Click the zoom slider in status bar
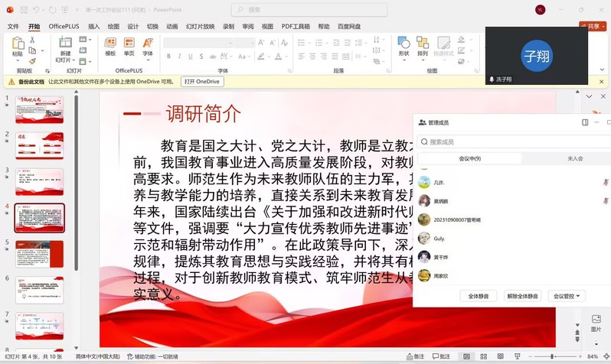Image resolution: width=611 pixels, height=364 pixels. click(553, 356)
